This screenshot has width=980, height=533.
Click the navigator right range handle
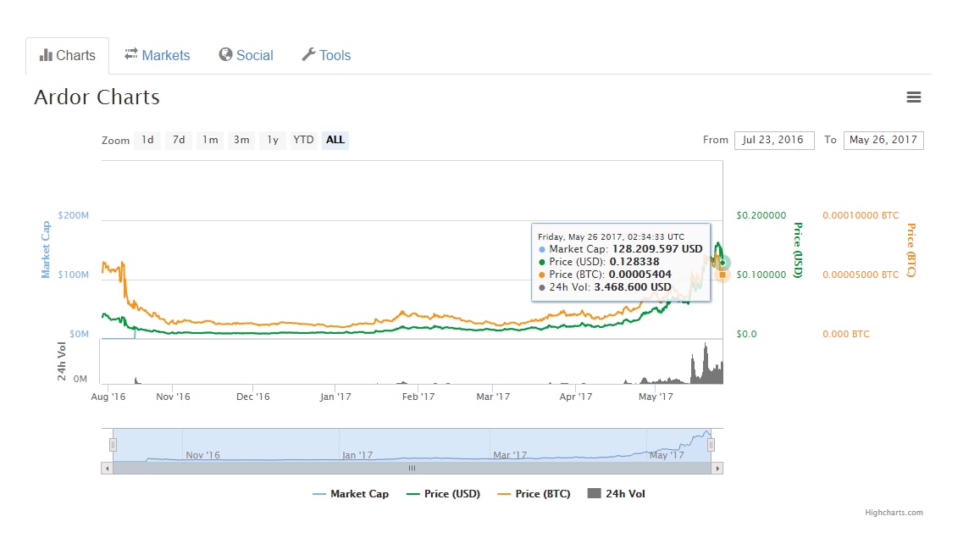click(711, 445)
